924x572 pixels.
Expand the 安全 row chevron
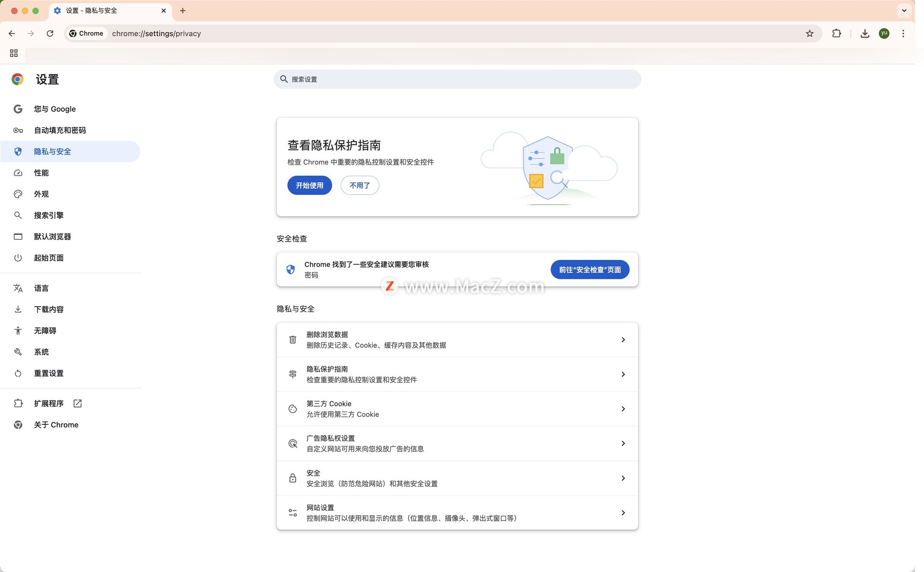[x=623, y=478]
